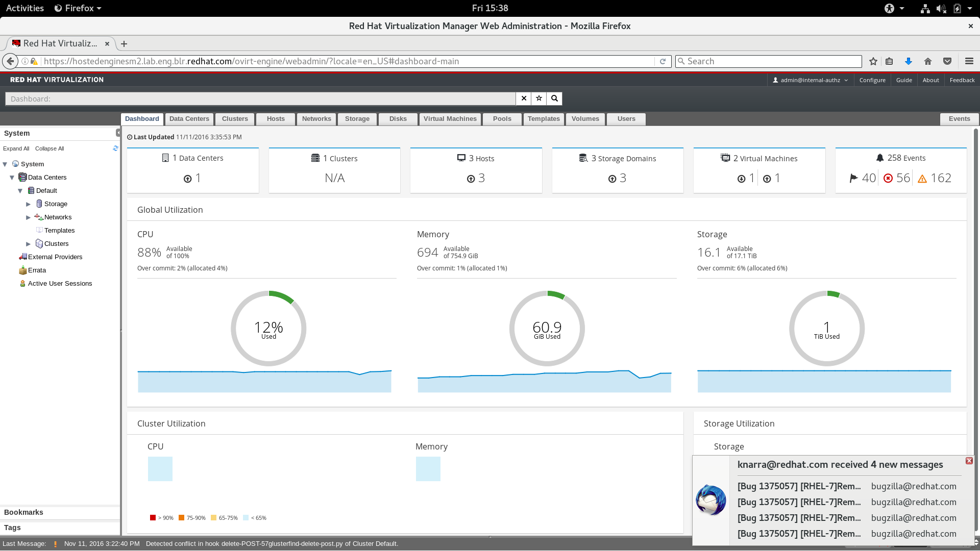Image resolution: width=980 pixels, height=551 pixels.
Task: Click the Collapse All link
Action: pos(50,148)
